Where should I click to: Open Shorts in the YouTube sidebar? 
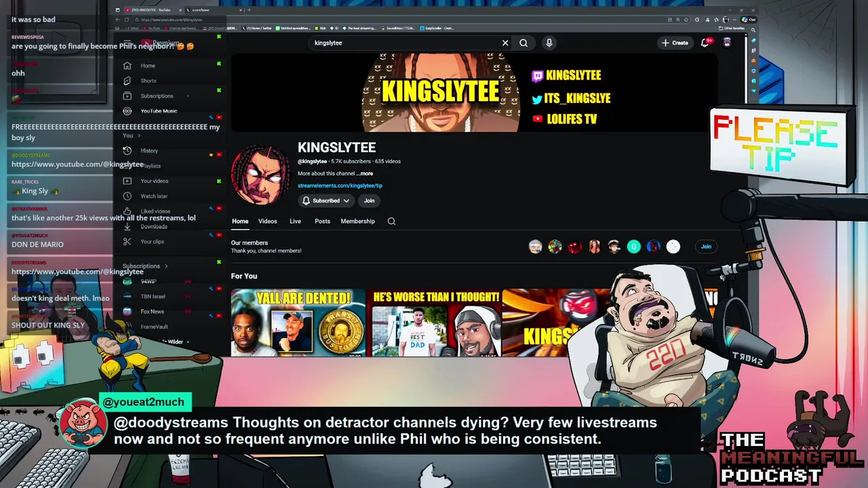pos(149,81)
